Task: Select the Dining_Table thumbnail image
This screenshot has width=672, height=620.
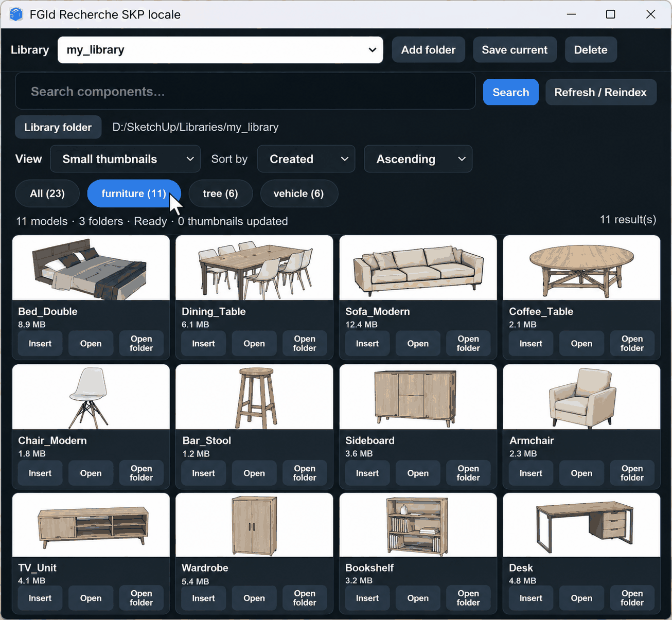Action: point(254,268)
